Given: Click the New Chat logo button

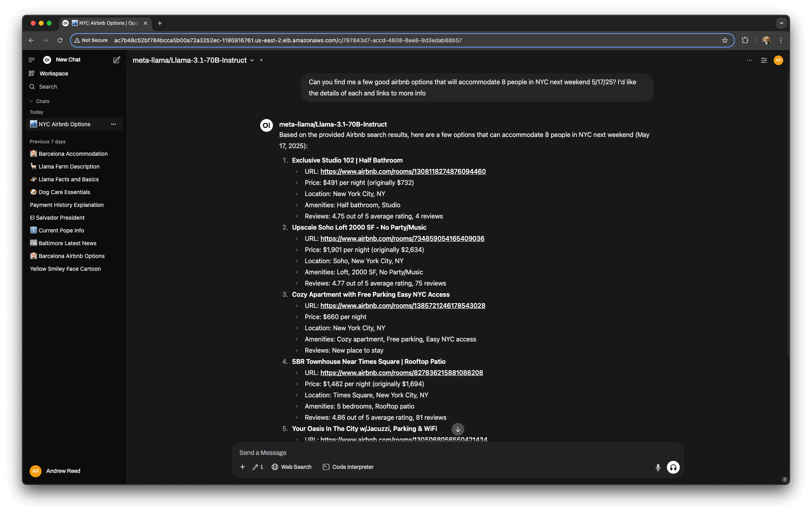Looking at the screenshot, I should pos(62,60).
